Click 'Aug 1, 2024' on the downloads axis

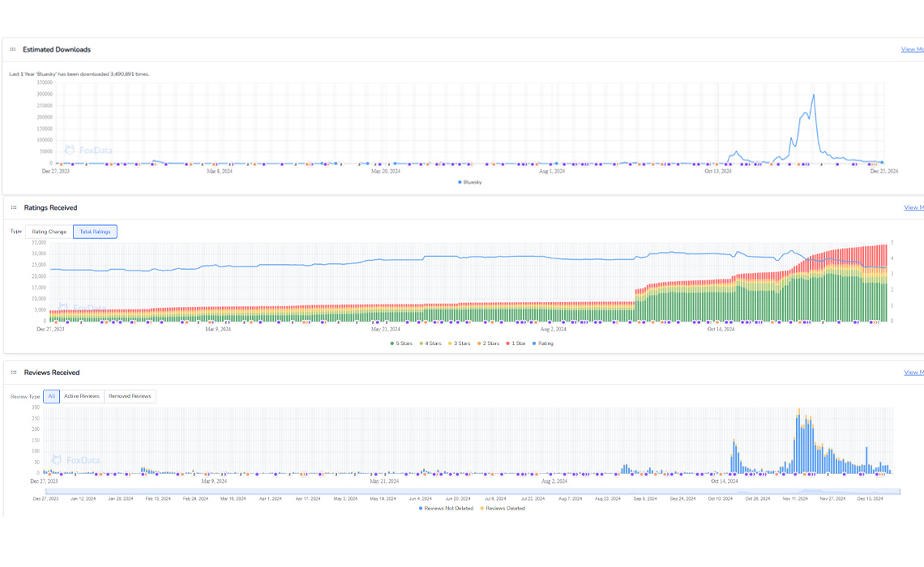pos(552,172)
